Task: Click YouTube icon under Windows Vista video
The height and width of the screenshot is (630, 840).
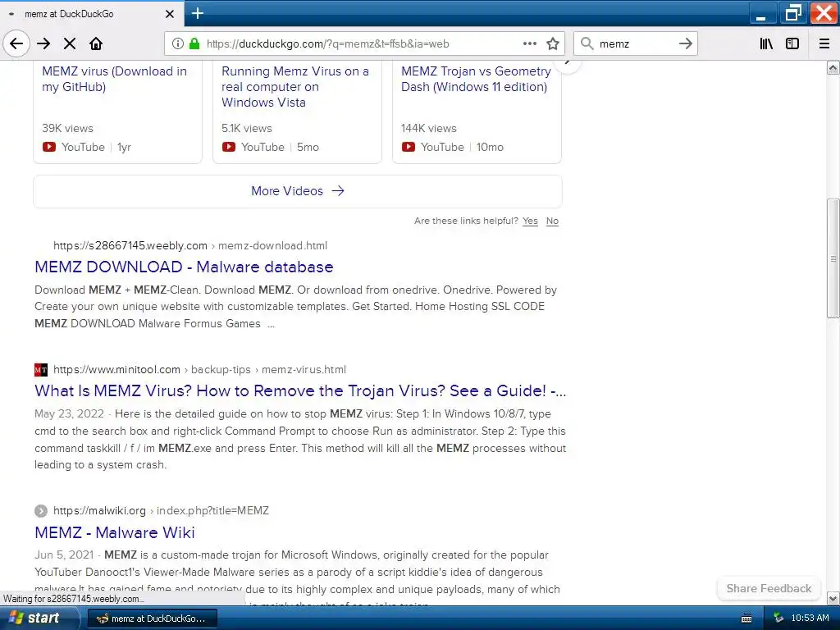Action: click(229, 147)
